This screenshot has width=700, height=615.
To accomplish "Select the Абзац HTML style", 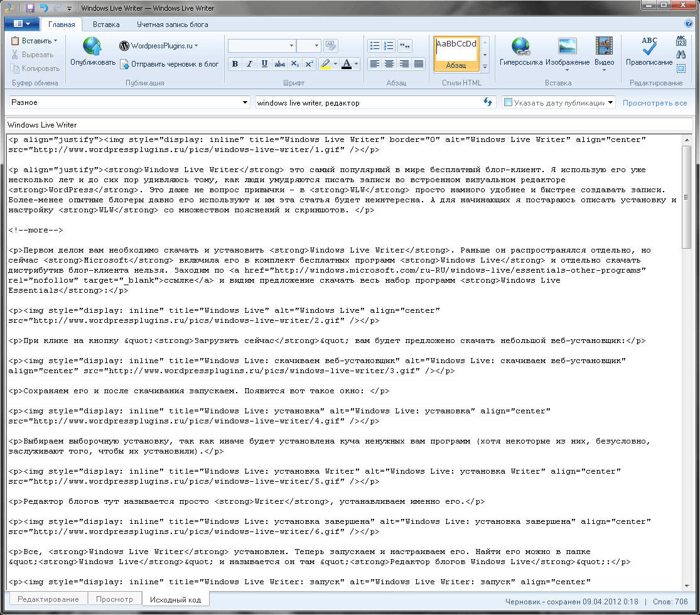I will click(x=456, y=53).
